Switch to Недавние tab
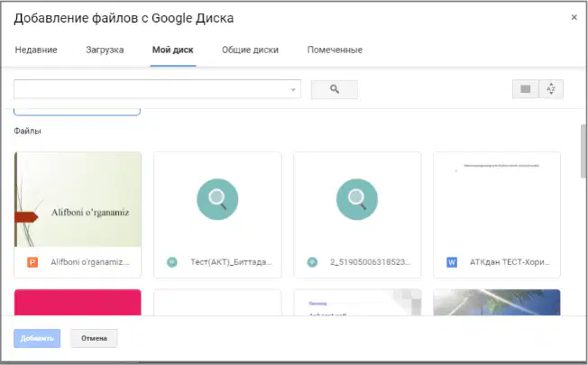Image resolution: width=588 pixels, height=365 pixels. pos(36,50)
